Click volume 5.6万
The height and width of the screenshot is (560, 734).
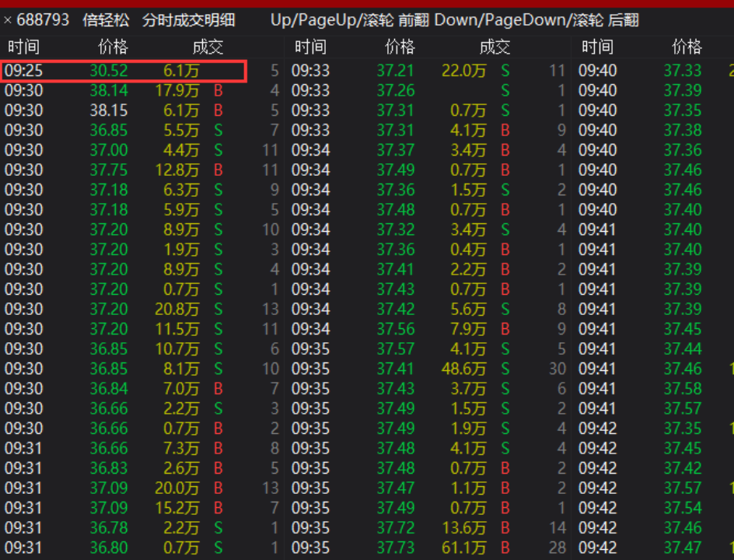pos(468,309)
